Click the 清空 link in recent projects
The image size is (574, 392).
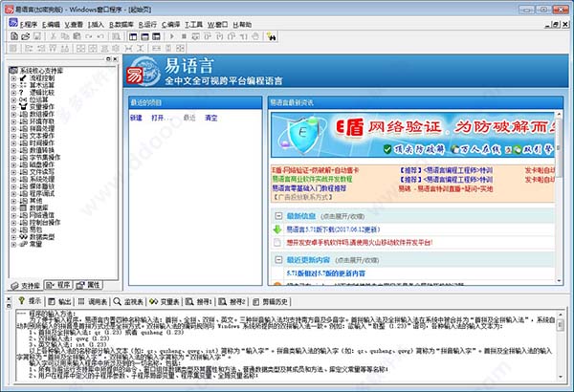pyautogui.click(x=210, y=118)
